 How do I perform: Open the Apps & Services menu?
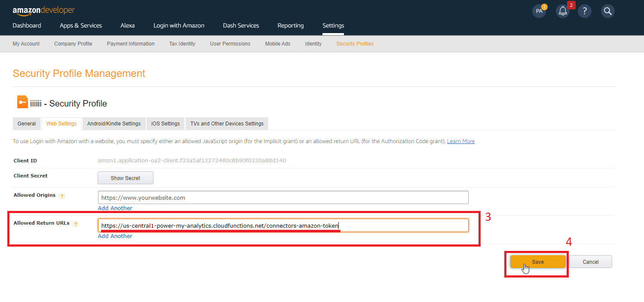click(x=81, y=25)
